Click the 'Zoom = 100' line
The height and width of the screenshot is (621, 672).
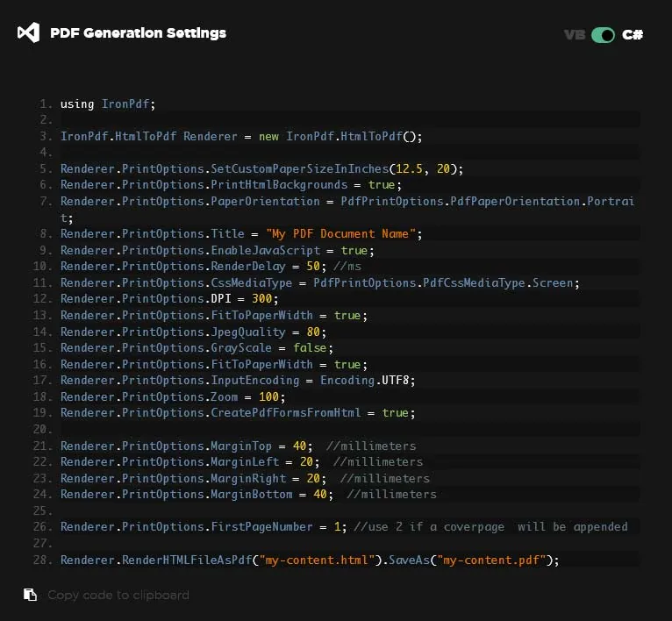173,397
